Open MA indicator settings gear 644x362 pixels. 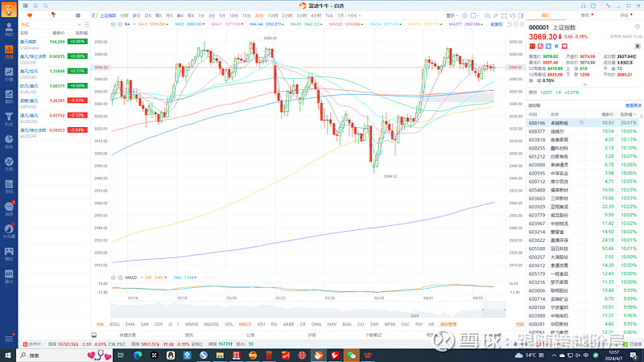[x=114, y=24]
